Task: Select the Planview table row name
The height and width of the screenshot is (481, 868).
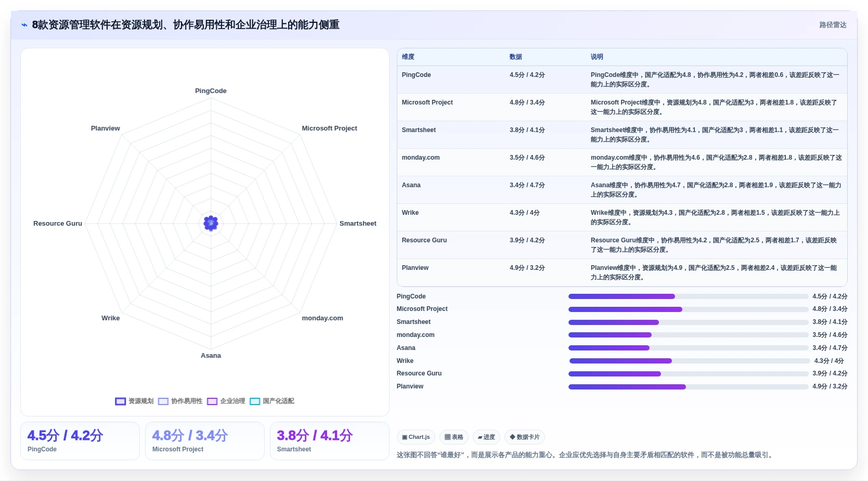Action: pos(415,268)
